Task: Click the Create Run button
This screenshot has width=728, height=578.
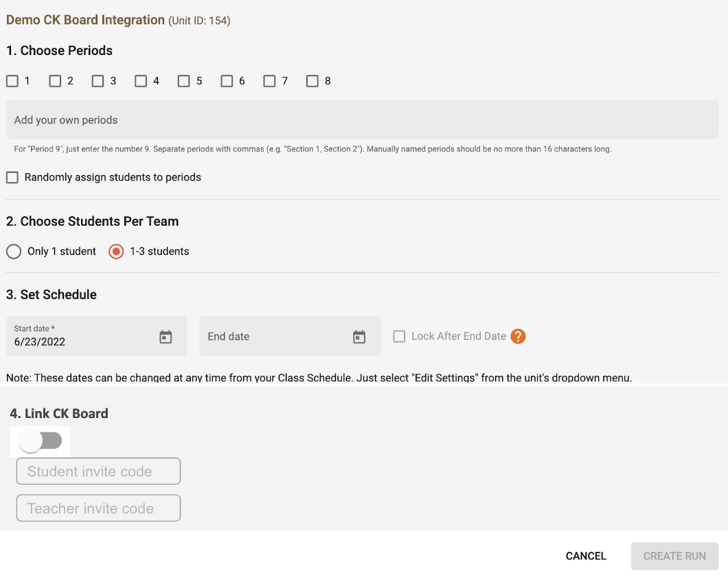Action: (x=674, y=556)
